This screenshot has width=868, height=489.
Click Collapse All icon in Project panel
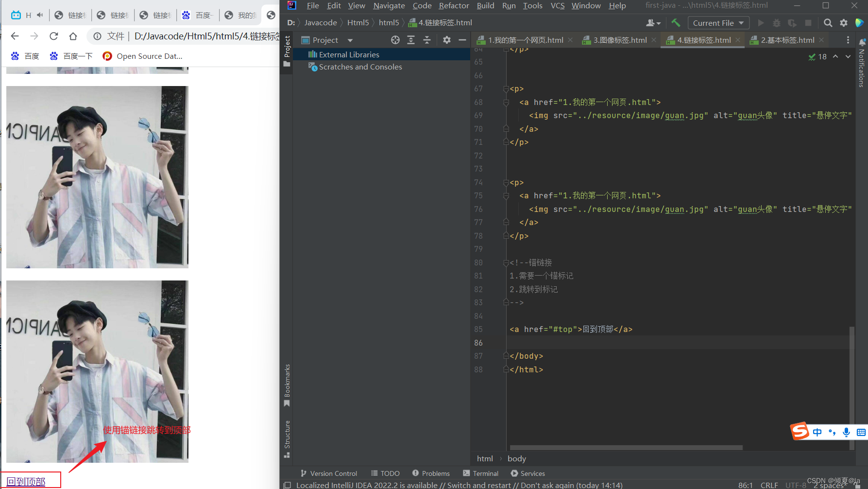(x=427, y=40)
